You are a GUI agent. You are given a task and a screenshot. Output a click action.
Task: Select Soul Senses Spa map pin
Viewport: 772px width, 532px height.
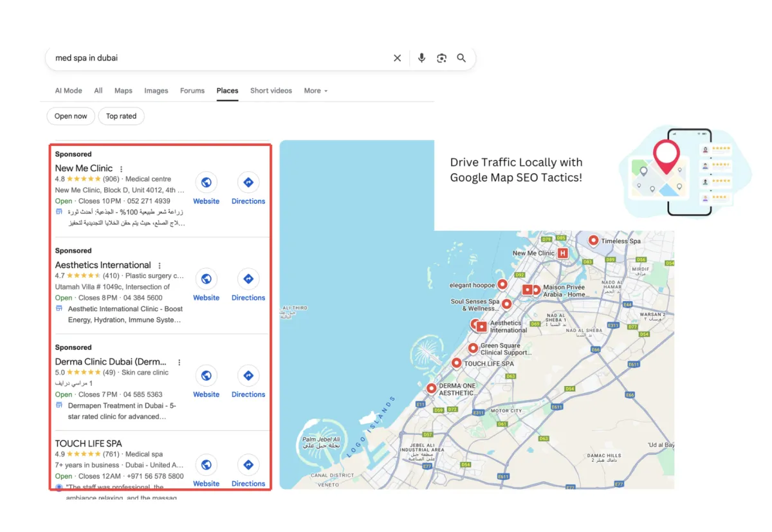tap(507, 304)
